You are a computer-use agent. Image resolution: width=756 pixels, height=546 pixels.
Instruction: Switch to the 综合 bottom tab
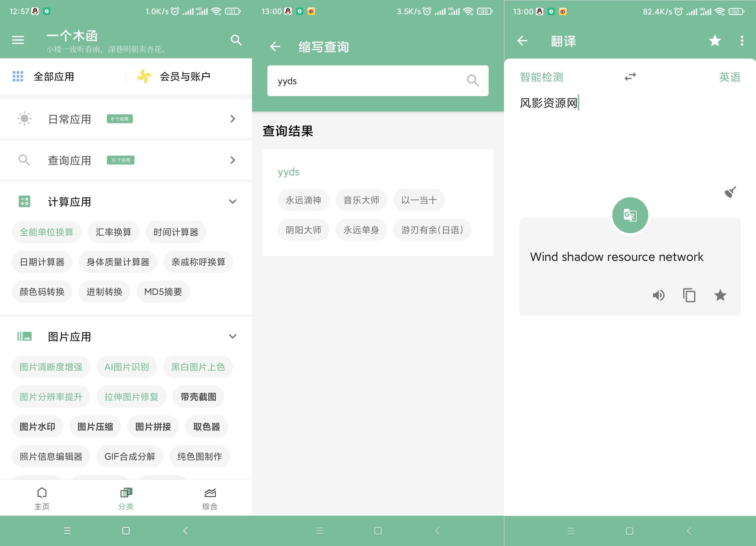coord(210,498)
